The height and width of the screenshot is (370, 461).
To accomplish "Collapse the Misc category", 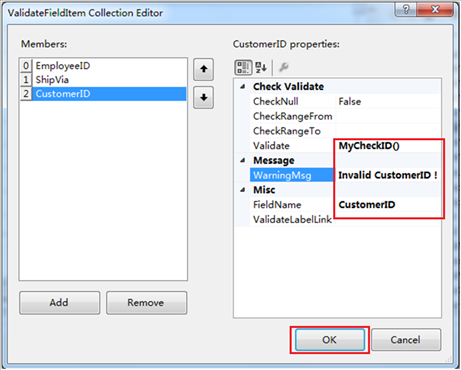I will 243,190.
